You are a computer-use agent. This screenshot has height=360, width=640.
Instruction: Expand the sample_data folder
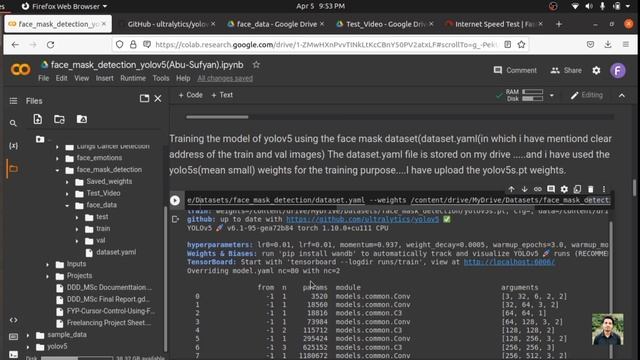28,335
